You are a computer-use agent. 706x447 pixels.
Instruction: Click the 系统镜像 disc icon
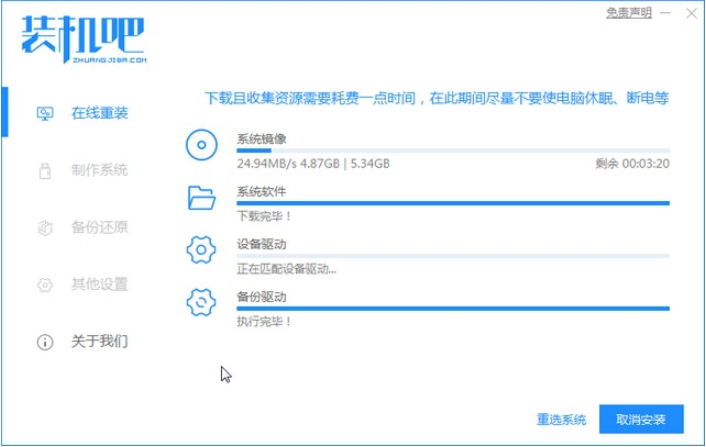tap(202, 146)
